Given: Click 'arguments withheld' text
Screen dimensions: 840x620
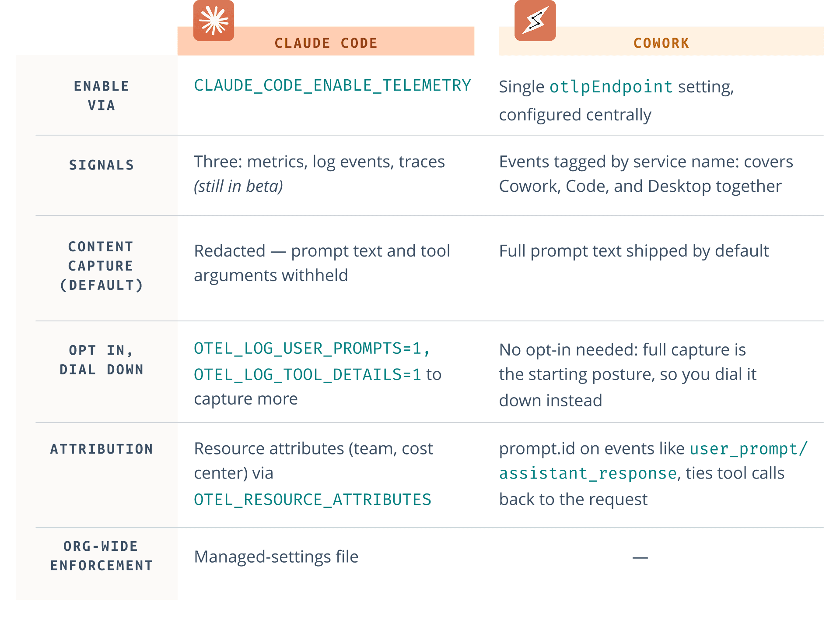Looking at the screenshot, I should click(271, 275).
